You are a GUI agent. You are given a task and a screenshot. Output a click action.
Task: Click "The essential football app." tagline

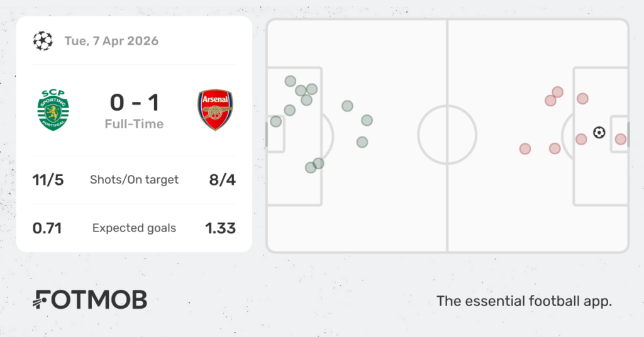[524, 301]
